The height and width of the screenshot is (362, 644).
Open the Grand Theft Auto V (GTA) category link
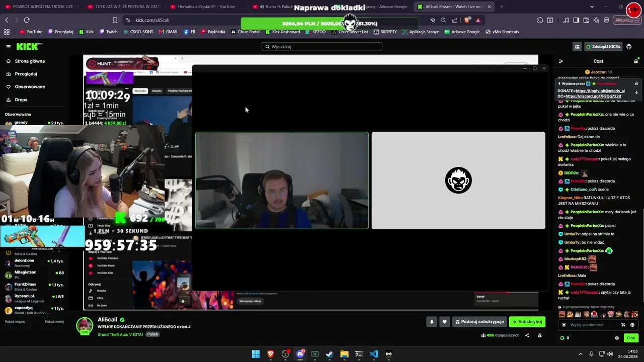(x=120, y=334)
